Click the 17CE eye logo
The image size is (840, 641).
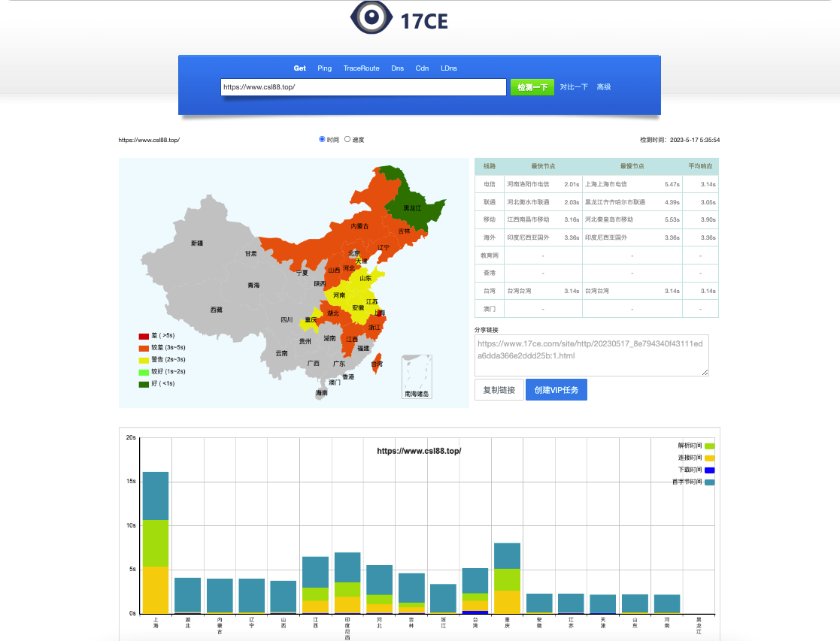coord(371,17)
